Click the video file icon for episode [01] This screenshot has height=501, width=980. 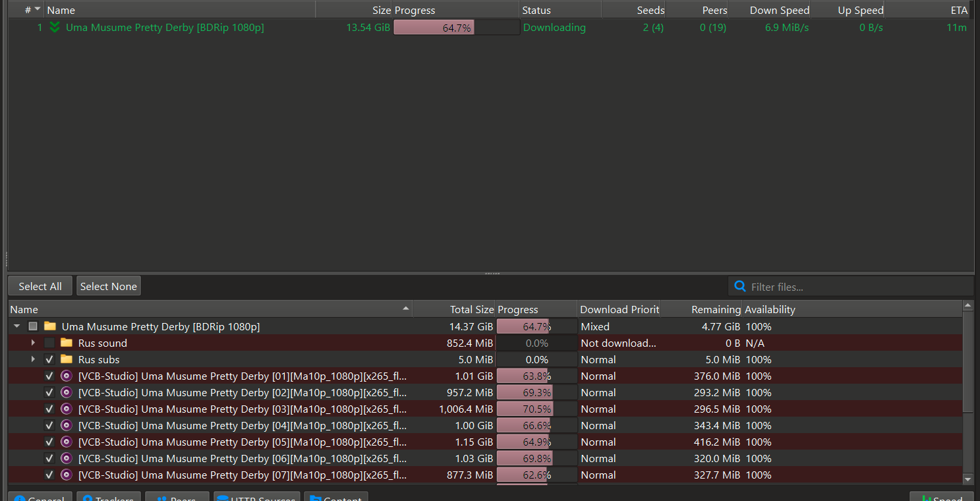coord(66,376)
